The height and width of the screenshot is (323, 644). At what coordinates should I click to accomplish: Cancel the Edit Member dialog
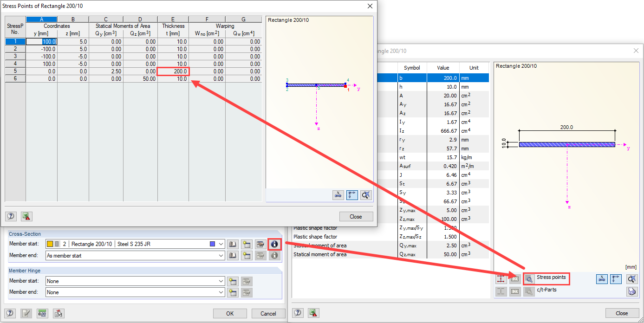268,313
